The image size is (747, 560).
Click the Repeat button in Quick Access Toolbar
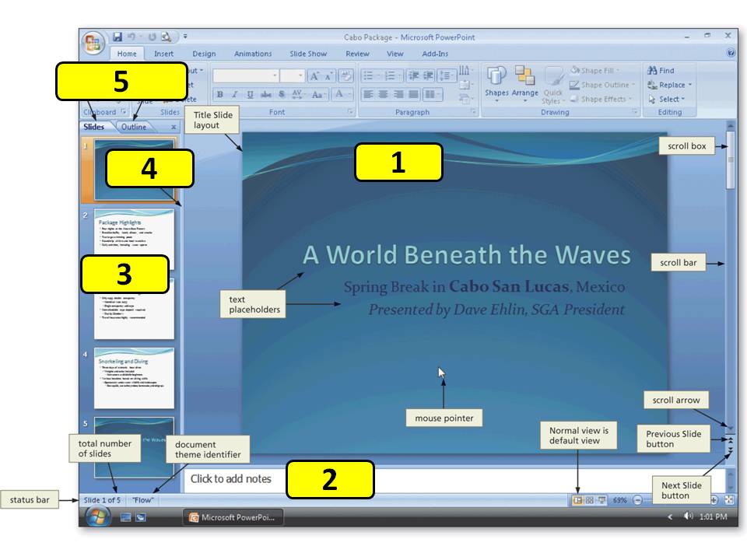click(x=152, y=37)
